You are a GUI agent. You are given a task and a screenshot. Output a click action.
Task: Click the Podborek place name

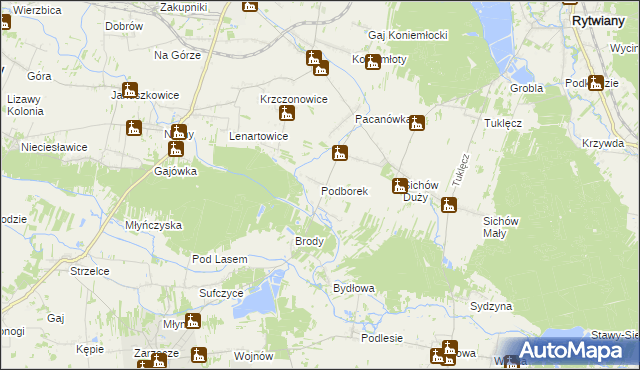tap(344, 191)
